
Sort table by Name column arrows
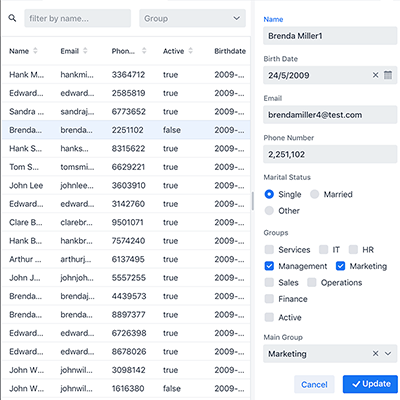(x=35, y=51)
